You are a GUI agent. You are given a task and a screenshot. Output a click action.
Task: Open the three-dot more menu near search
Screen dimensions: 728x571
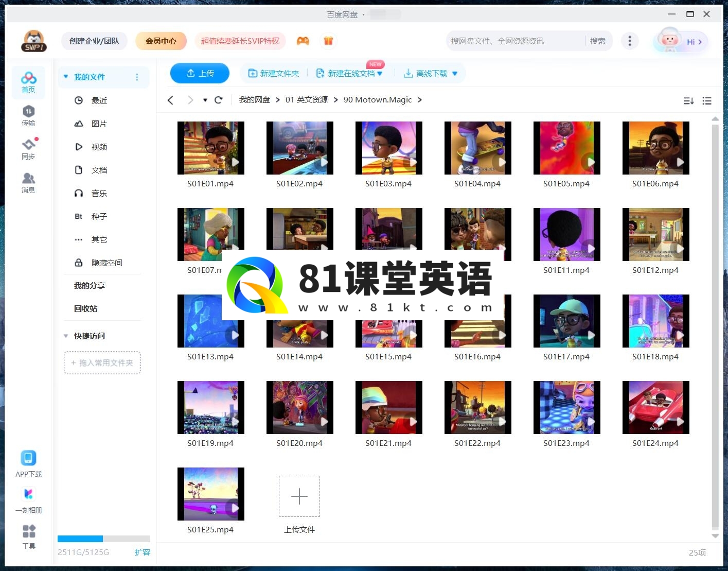pos(630,41)
